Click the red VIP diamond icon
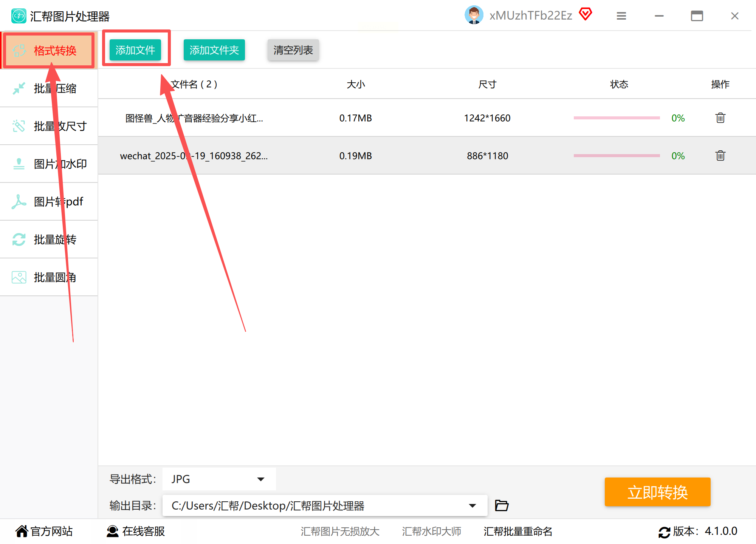Image resolution: width=756 pixels, height=544 pixels. [586, 15]
